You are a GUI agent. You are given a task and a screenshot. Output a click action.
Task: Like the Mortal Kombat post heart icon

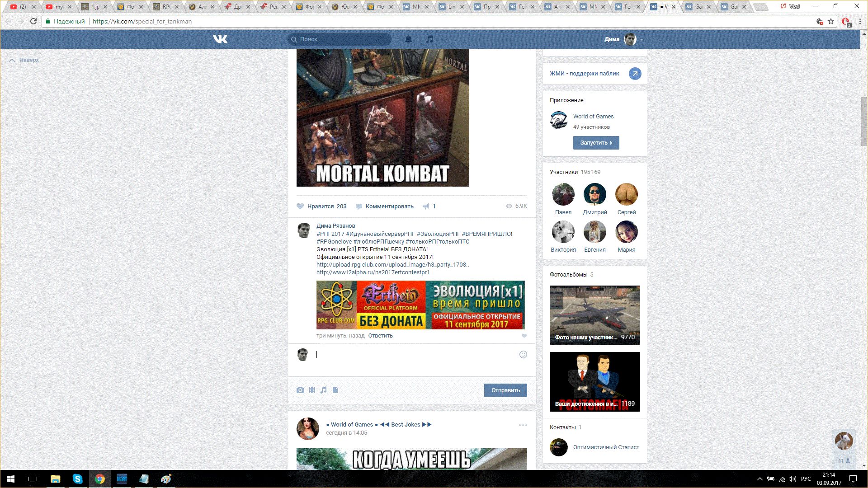pos(300,206)
